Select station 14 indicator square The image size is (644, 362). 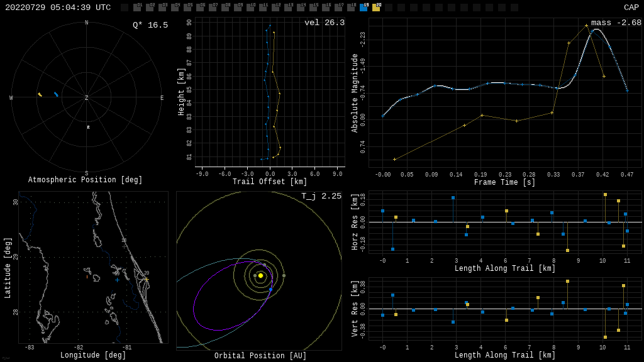point(301,8)
